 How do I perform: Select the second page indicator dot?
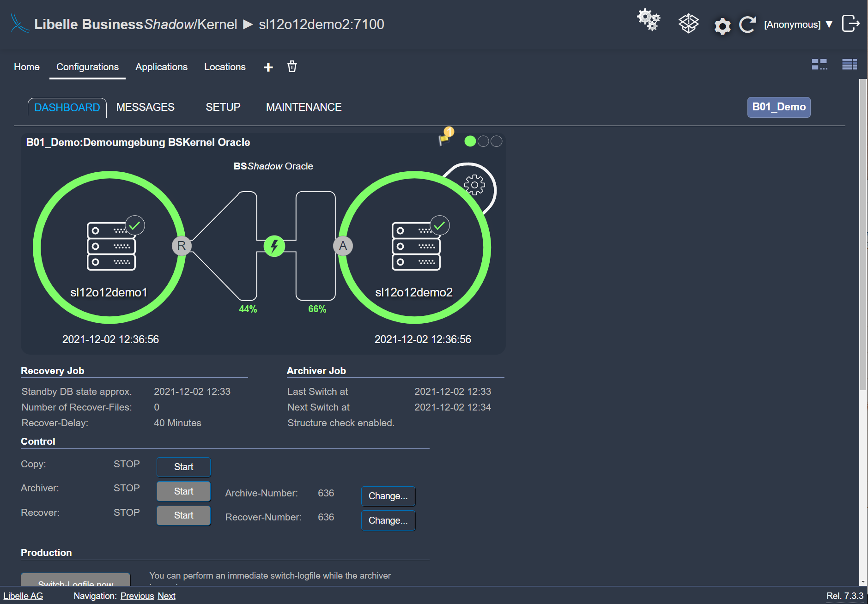[483, 141]
